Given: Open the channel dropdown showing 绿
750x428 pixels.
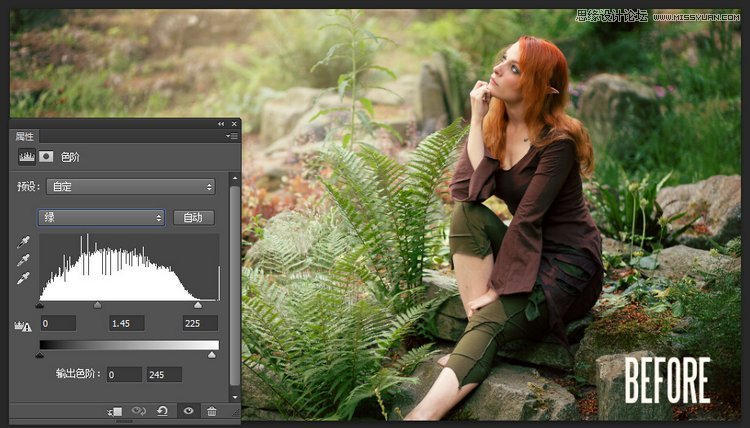Looking at the screenshot, I should (x=101, y=218).
